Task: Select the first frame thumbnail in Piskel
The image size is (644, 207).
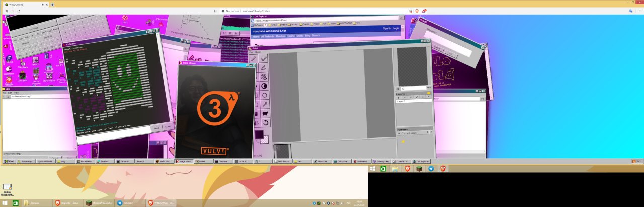Action: pos(282,151)
